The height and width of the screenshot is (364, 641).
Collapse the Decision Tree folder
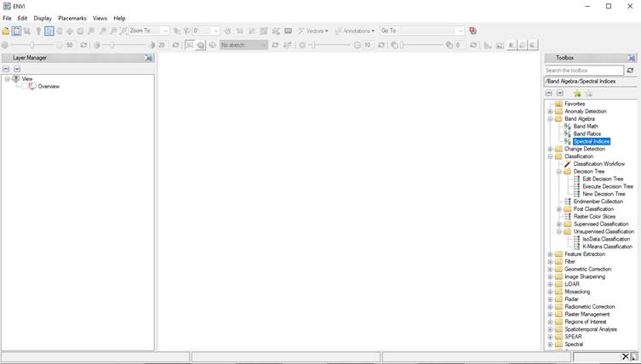559,172
